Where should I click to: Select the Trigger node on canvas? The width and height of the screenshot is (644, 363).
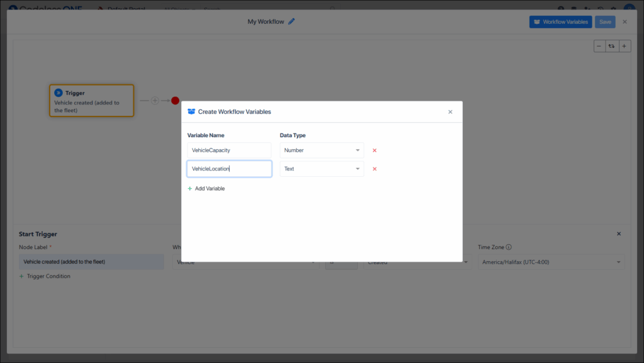pyautogui.click(x=91, y=101)
